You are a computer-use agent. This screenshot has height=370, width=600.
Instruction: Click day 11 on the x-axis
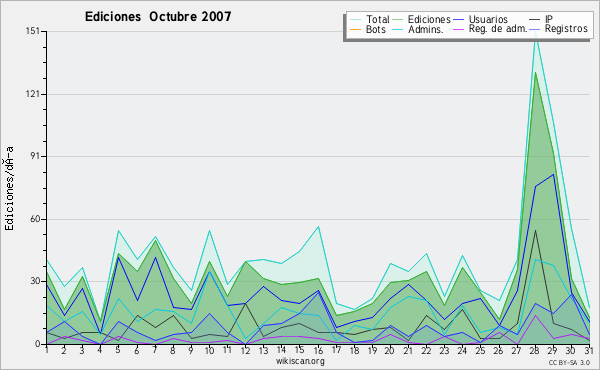(227, 350)
